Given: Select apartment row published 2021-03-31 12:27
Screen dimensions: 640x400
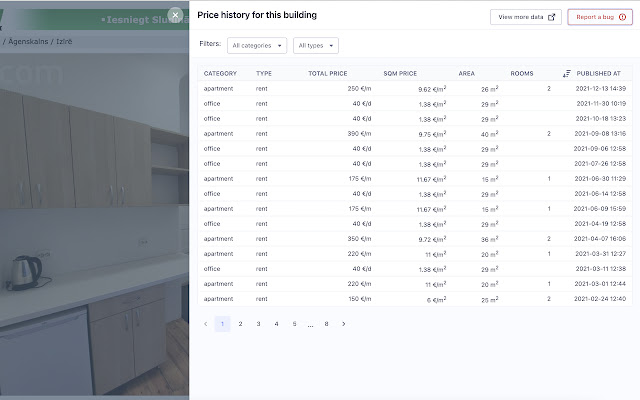Looking at the screenshot, I should pos(415,254).
